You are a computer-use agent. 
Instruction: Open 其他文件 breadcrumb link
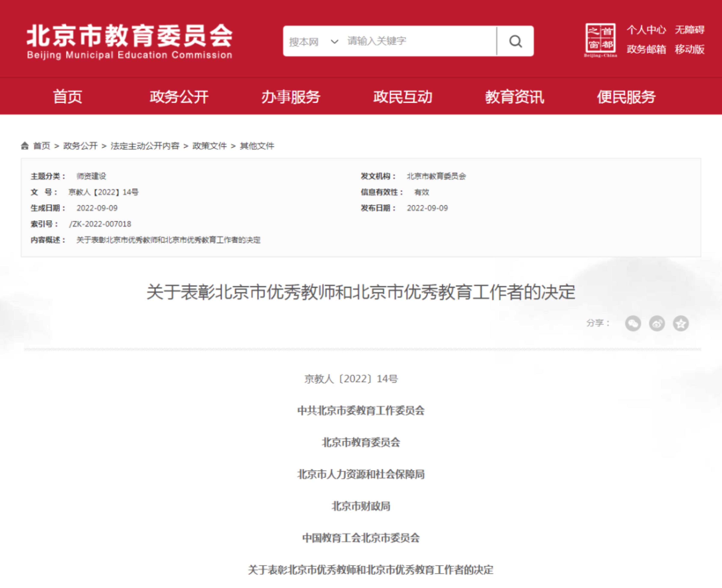[x=257, y=146]
